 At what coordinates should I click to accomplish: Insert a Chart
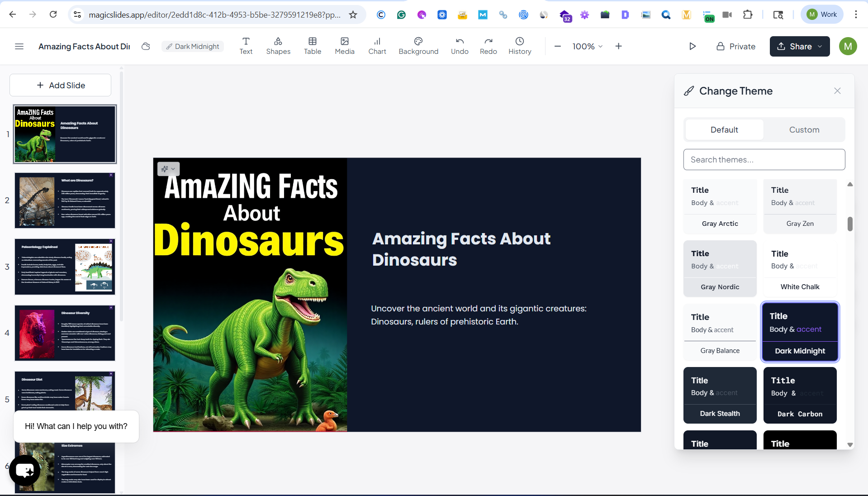coord(377,46)
